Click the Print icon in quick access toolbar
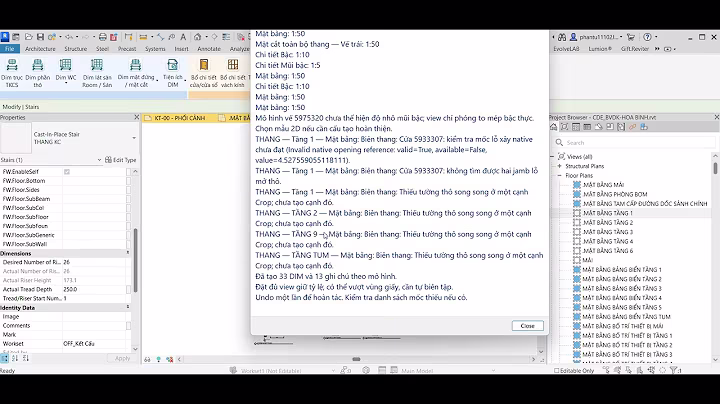The height and width of the screenshot is (404, 720). 103,37
